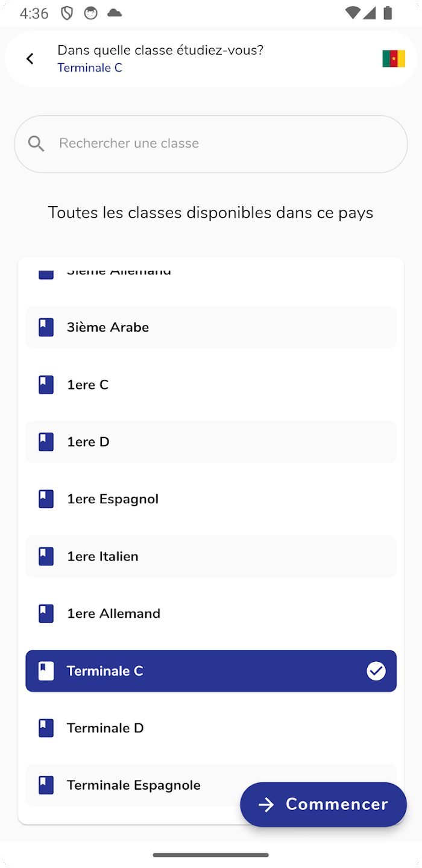Uncheck the Terminale C checkmark
This screenshot has height=868, width=422.
[376, 671]
